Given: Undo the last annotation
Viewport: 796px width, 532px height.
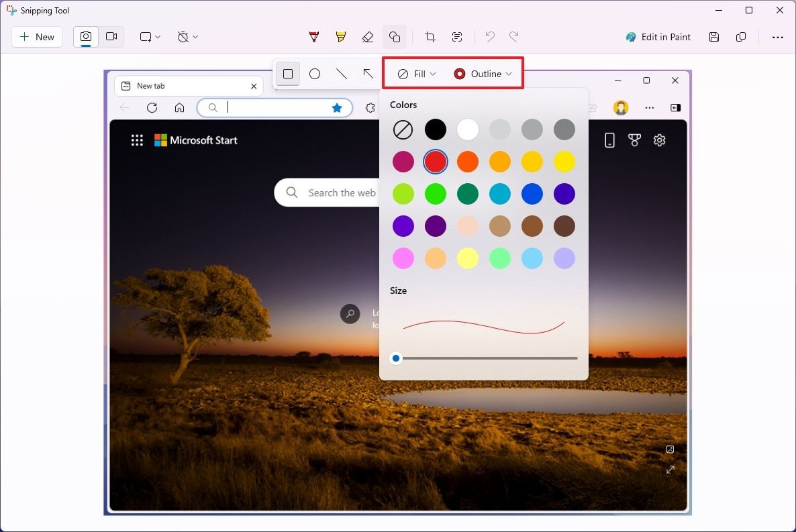Looking at the screenshot, I should pos(489,37).
